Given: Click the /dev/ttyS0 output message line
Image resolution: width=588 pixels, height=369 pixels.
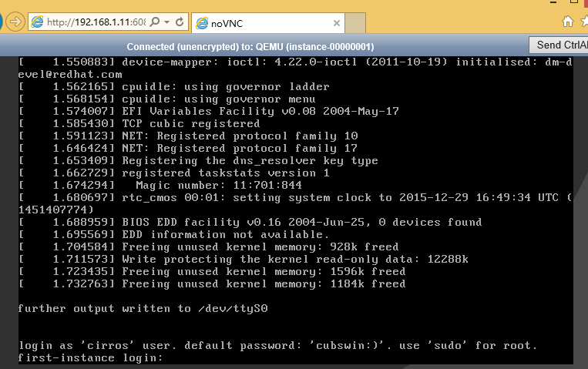Looking at the screenshot, I should pyautogui.click(x=143, y=309).
